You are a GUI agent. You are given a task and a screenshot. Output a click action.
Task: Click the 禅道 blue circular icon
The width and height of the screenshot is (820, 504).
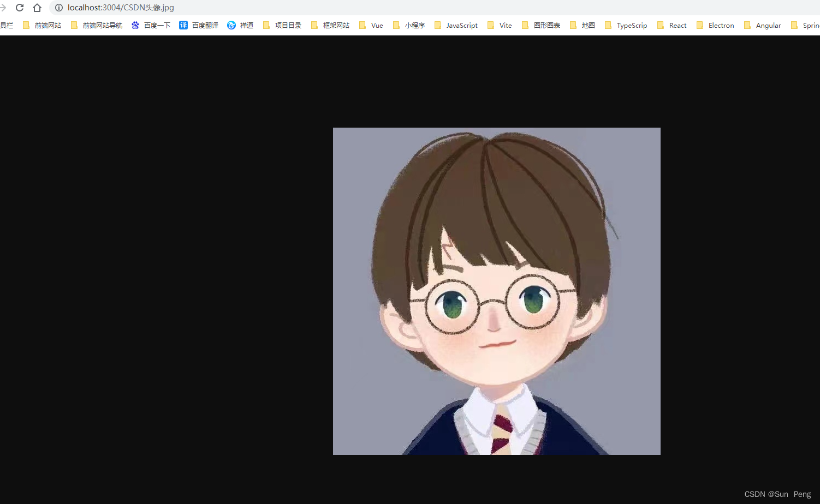231,25
